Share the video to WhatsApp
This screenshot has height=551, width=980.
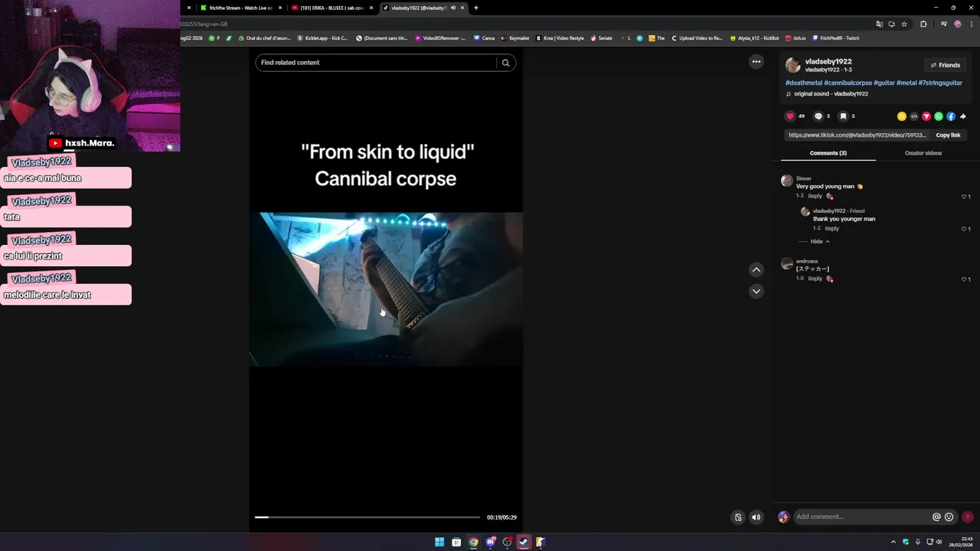pos(938,116)
